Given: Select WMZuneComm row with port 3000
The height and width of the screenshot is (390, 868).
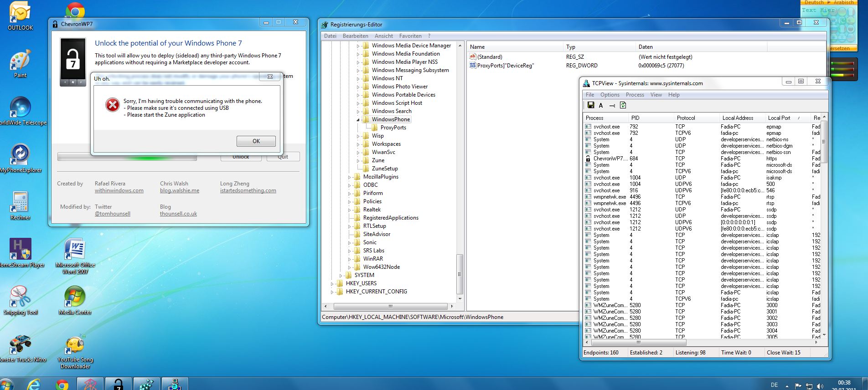Looking at the screenshot, I should coord(703,305).
